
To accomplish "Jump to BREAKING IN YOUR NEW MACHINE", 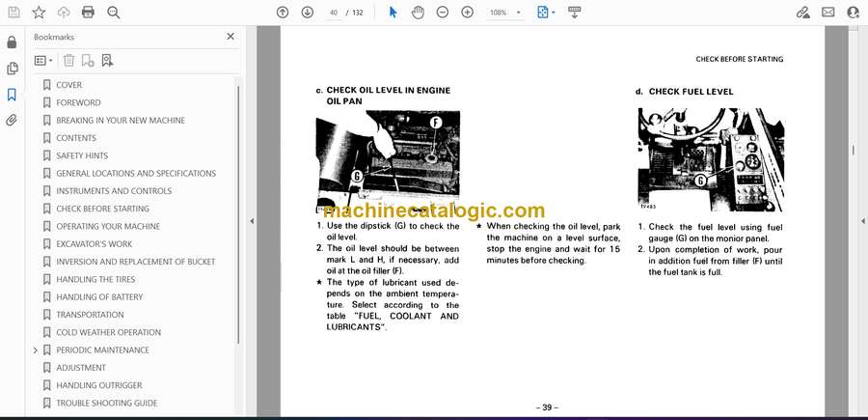I will [x=121, y=121].
